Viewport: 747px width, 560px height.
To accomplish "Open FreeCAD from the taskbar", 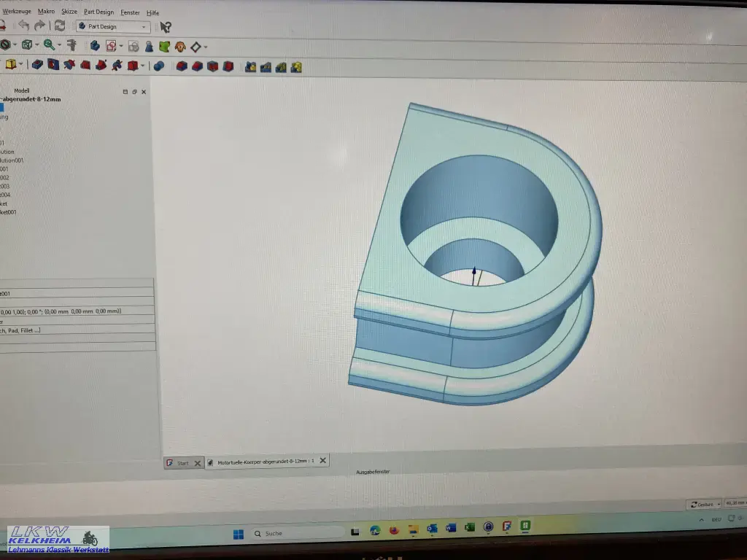I will pos(507,526).
